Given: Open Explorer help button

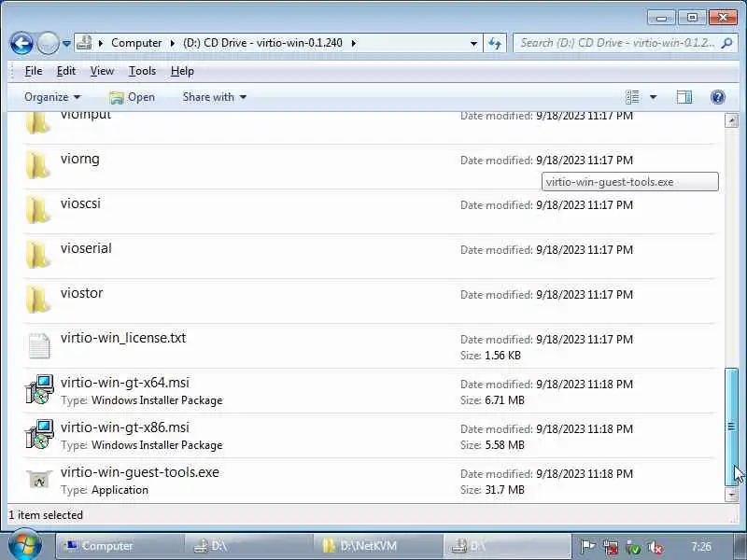Looking at the screenshot, I should pyautogui.click(x=717, y=97).
